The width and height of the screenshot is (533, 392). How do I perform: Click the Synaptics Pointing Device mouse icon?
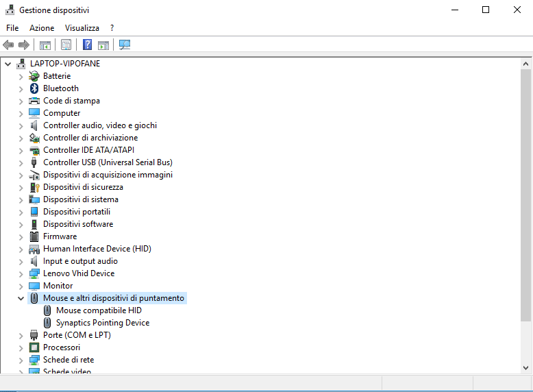47,323
